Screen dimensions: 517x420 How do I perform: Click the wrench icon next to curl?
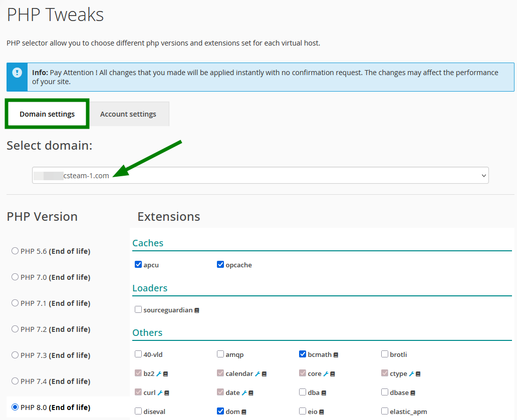pos(160,393)
